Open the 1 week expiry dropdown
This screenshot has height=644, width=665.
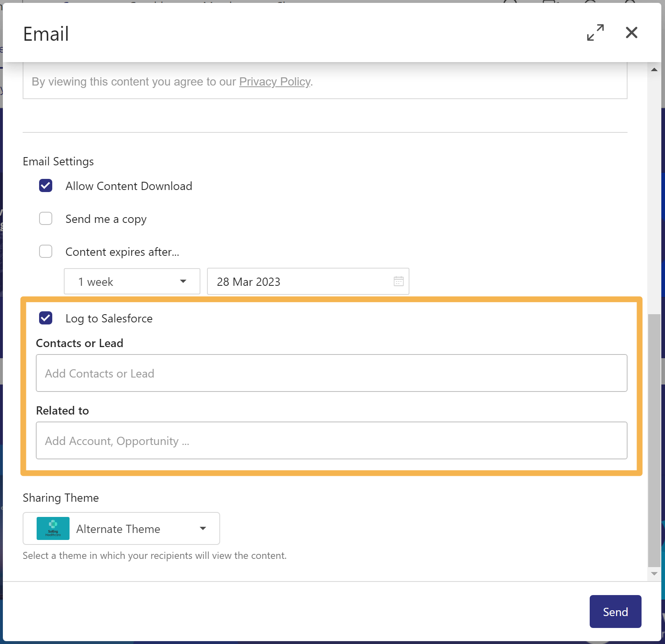(132, 282)
